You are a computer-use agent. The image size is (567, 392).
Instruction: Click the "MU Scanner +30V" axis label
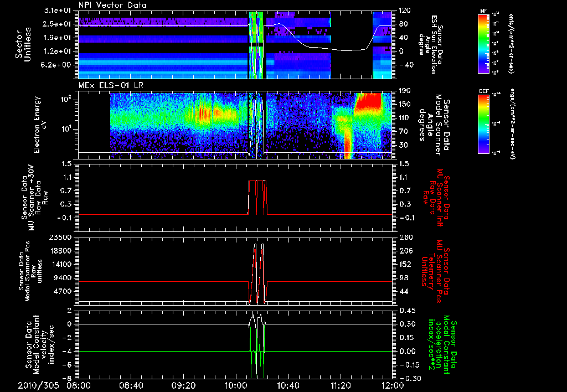33,198
